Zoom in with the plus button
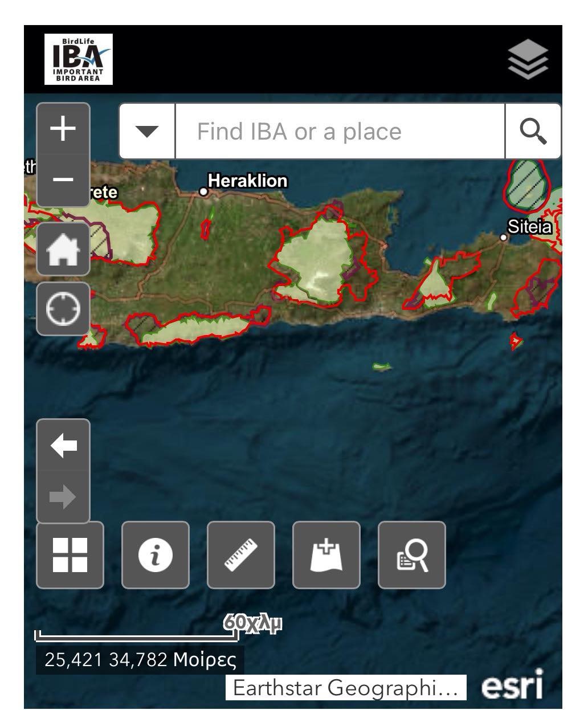 (63, 128)
